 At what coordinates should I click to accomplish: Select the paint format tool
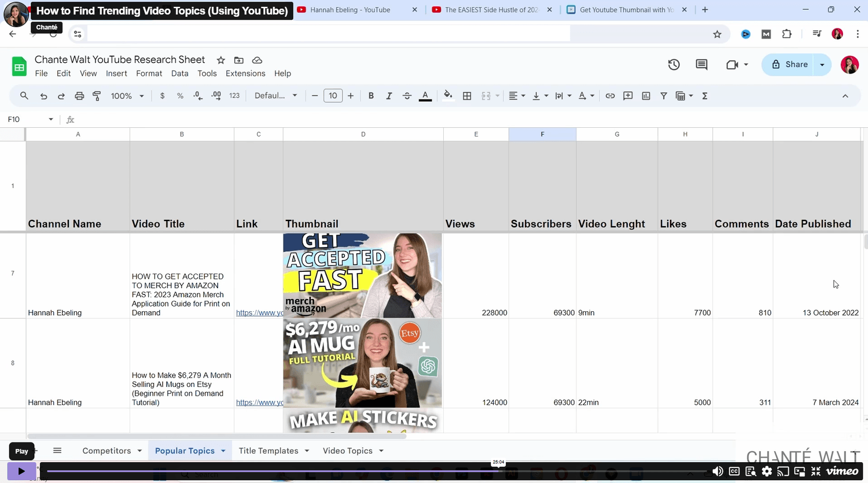[97, 96]
